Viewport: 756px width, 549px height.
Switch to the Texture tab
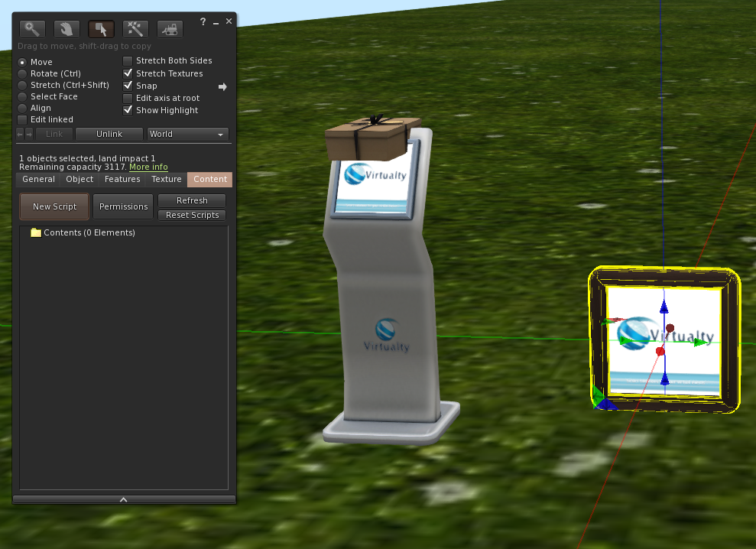166,180
